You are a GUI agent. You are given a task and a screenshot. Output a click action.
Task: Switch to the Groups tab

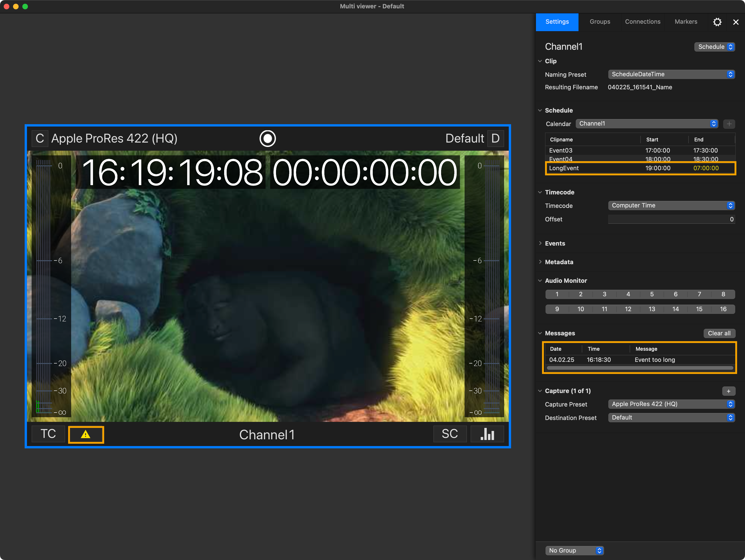coord(600,22)
